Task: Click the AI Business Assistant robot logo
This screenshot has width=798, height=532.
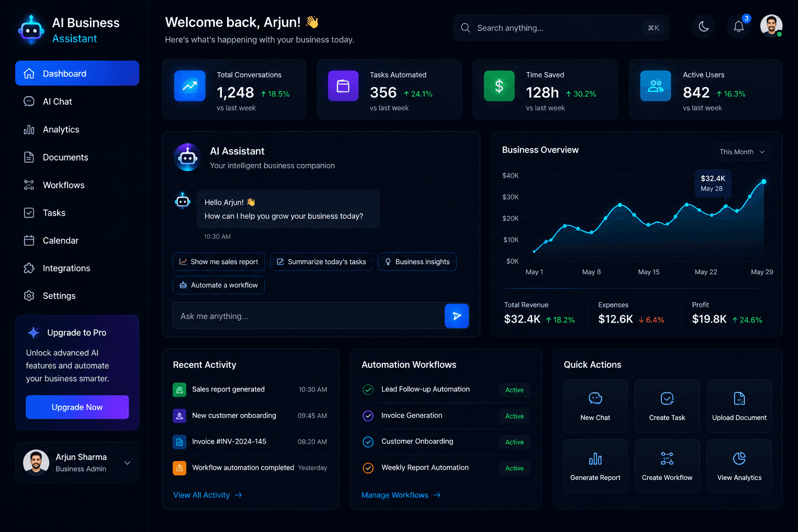Action: 31,30
